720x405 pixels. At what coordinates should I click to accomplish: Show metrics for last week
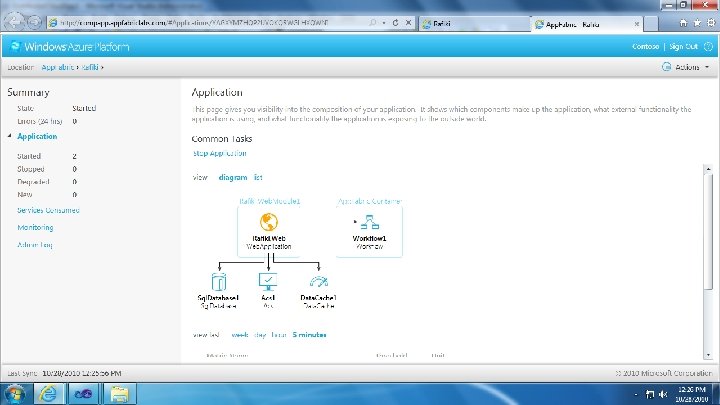point(240,335)
